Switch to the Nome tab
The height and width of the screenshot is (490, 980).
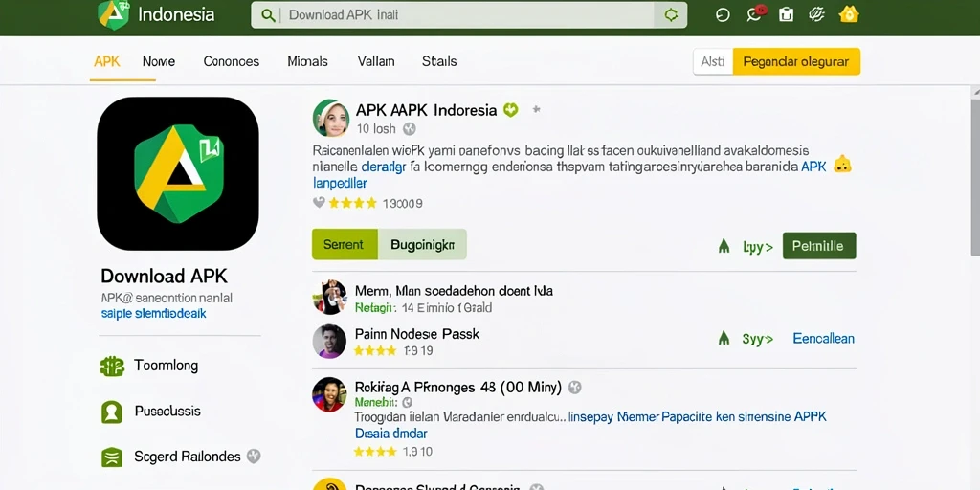[159, 61]
